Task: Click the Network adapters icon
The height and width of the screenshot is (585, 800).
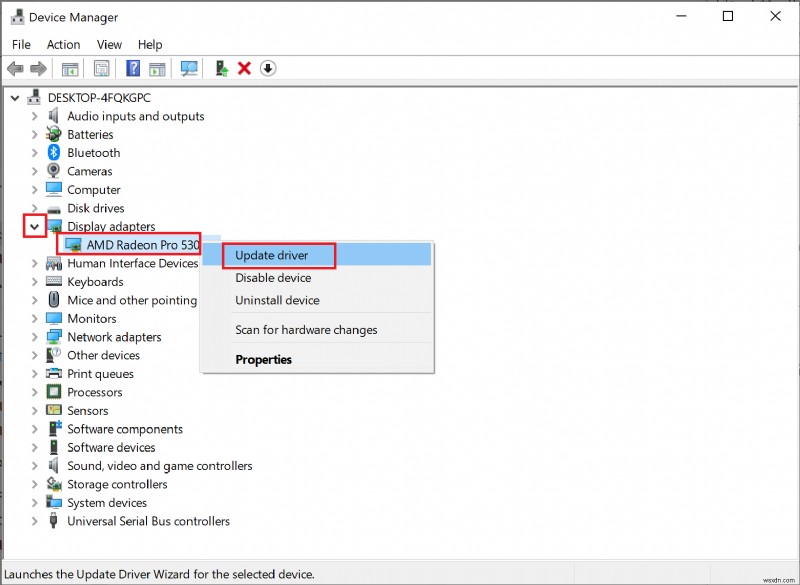Action: click(54, 337)
